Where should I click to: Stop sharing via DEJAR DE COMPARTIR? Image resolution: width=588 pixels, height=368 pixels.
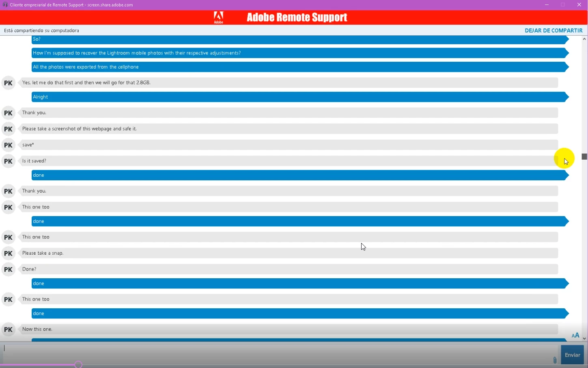click(554, 30)
